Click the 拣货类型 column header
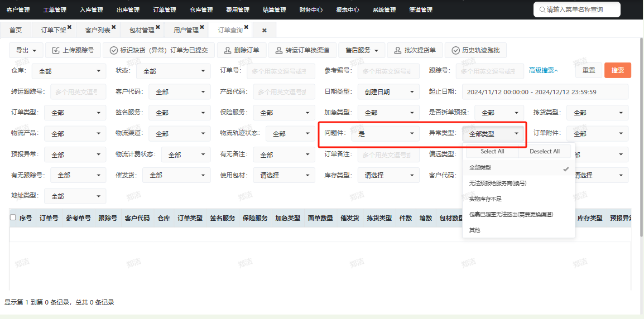Screen dimensions: 644x319 [x=379, y=218]
